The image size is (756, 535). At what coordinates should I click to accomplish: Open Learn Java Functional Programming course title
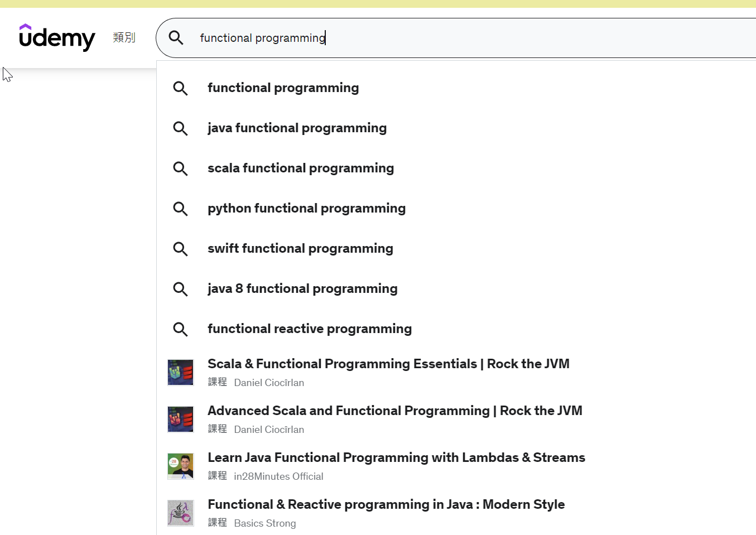tap(396, 458)
